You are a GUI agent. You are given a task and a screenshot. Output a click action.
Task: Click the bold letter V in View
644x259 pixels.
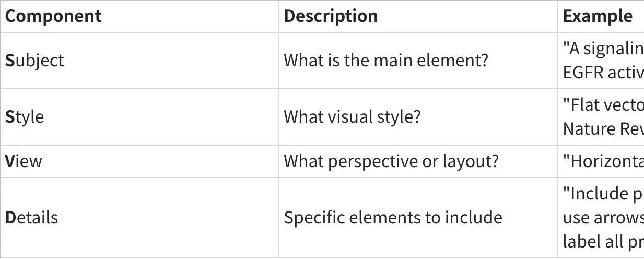coord(10,161)
